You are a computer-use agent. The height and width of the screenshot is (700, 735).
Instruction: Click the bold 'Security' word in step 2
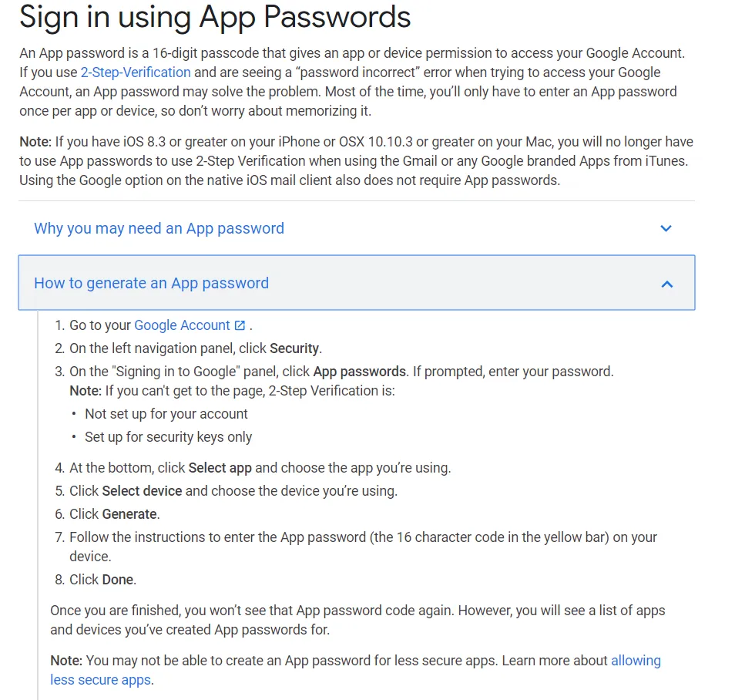pos(294,348)
